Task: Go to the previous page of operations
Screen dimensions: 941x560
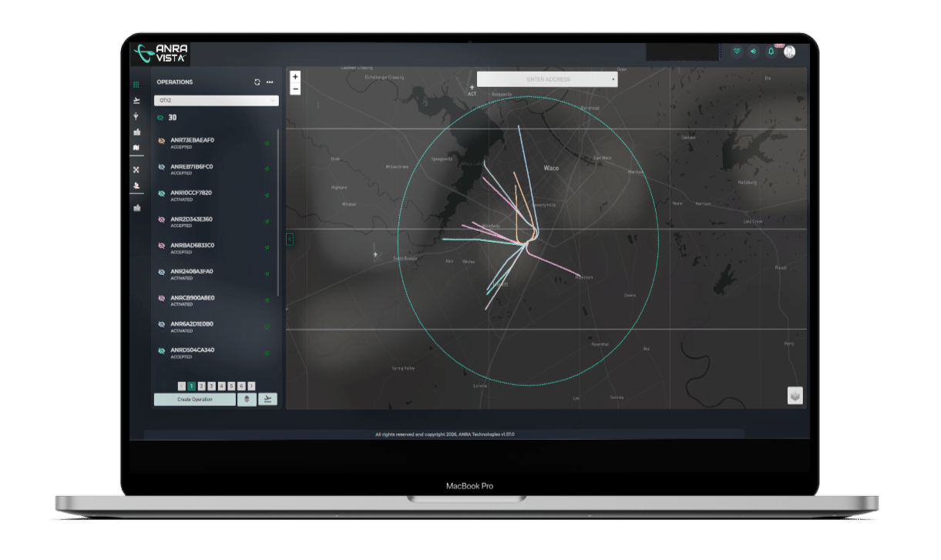Action: tap(182, 386)
